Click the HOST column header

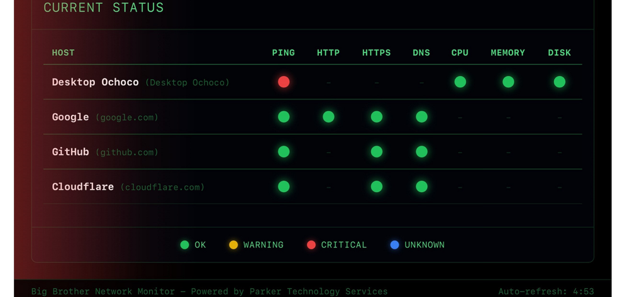point(64,53)
